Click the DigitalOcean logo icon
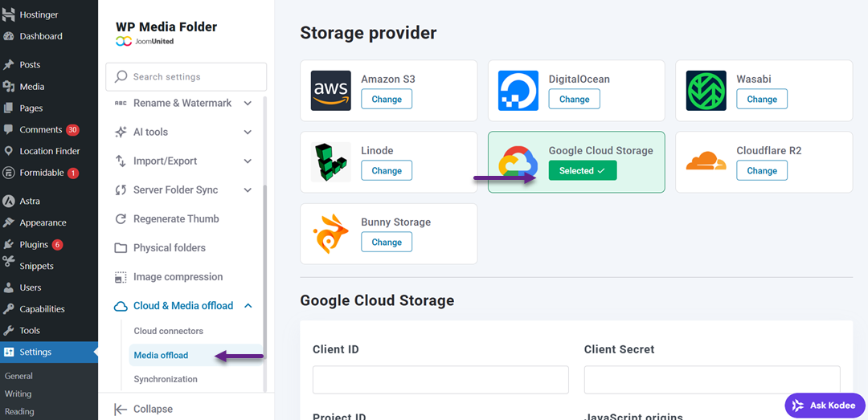The height and width of the screenshot is (420, 868). point(518,90)
